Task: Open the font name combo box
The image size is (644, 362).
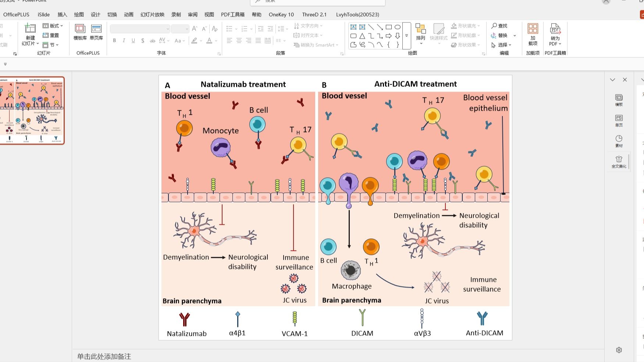Action: [140, 29]
